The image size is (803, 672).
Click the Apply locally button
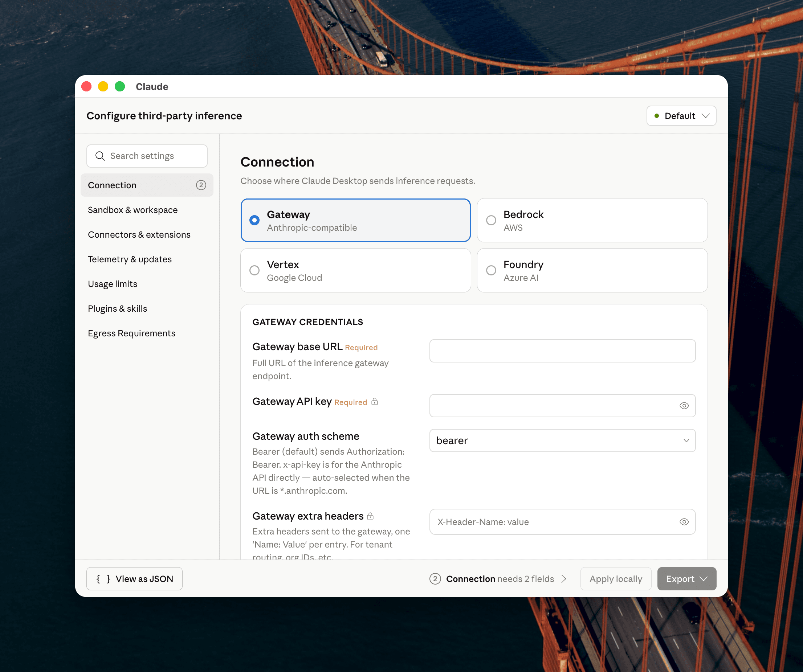tap(616, 579)
